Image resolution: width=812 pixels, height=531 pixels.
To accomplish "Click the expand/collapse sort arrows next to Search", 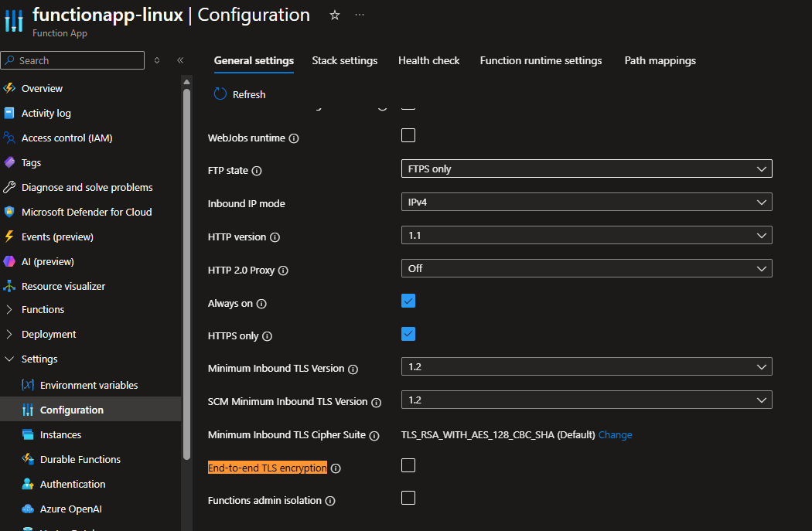I will [157, 60].
